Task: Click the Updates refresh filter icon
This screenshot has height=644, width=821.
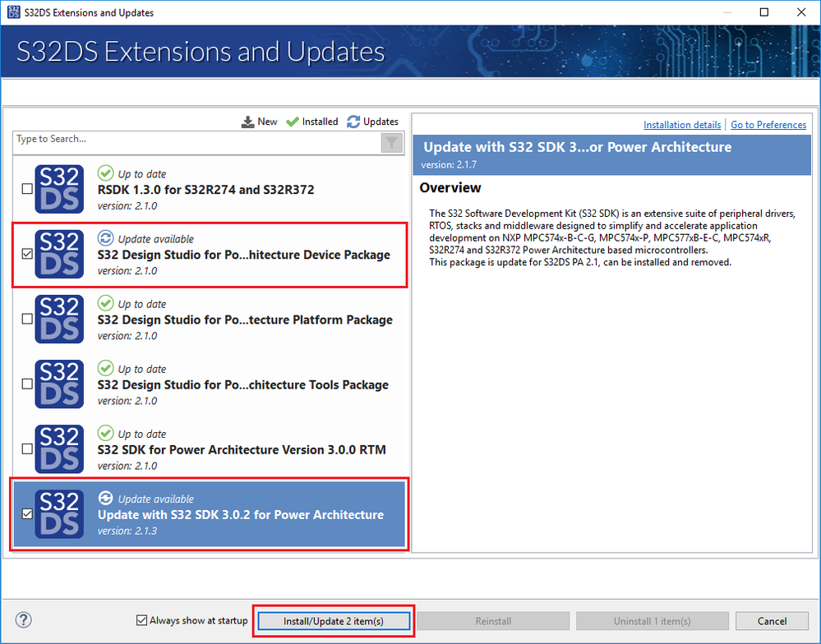Action: (x=353, y=122)
